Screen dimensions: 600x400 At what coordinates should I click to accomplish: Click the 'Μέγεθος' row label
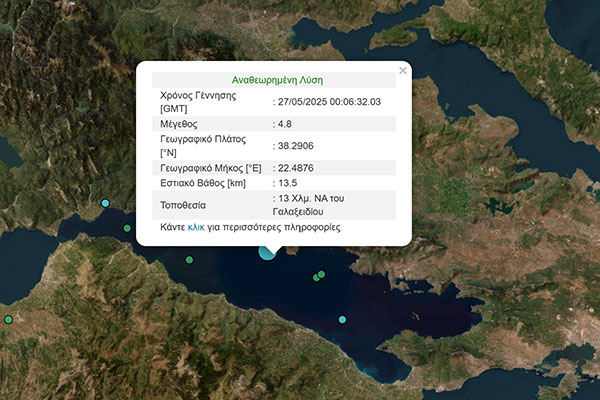coord(181,125)
